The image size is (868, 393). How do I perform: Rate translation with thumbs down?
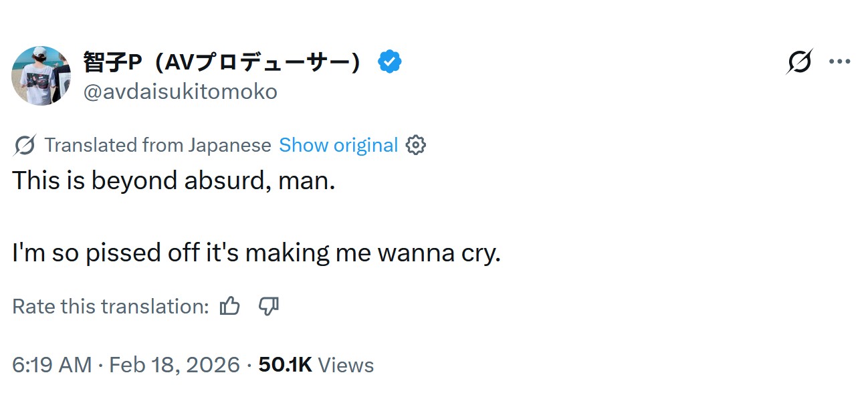pyautogui.click(x=269, y=306)
